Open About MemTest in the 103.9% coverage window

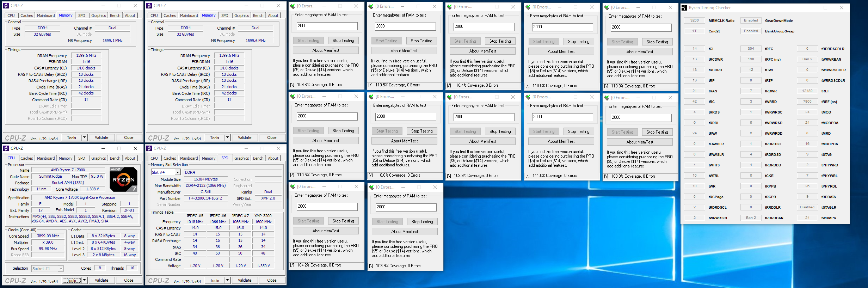coord(405,232)
